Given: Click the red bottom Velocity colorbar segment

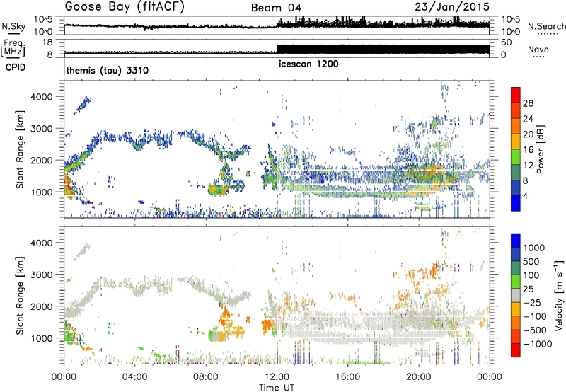Looking at the screenshot, I should [x=516, y=350].
